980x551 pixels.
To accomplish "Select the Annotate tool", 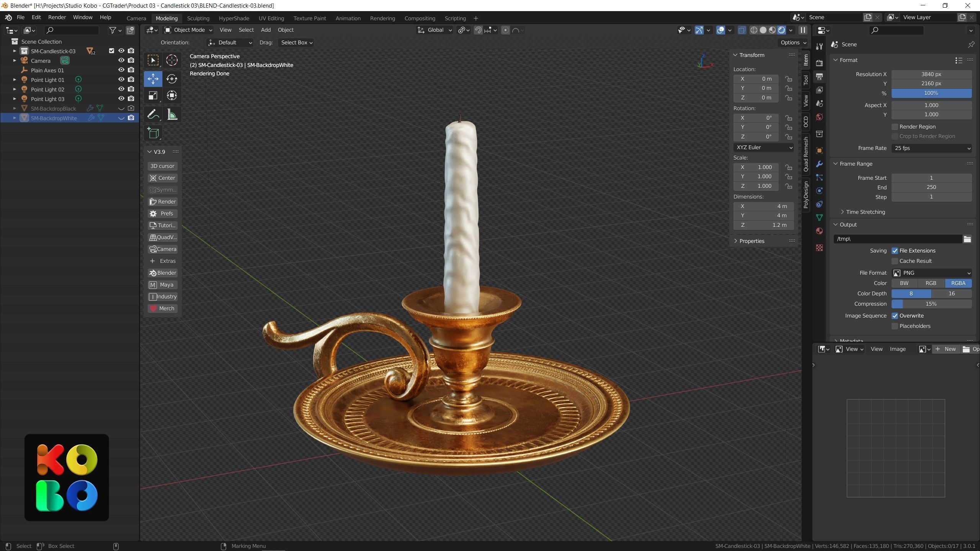I will coord(153,114).
